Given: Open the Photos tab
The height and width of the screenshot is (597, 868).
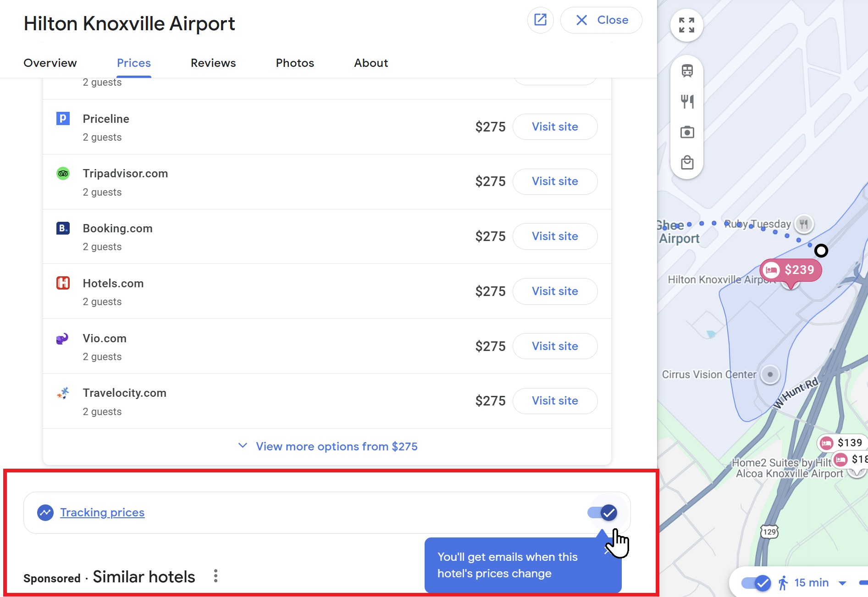Looking at the screenshot, I should tap(295, 63).
